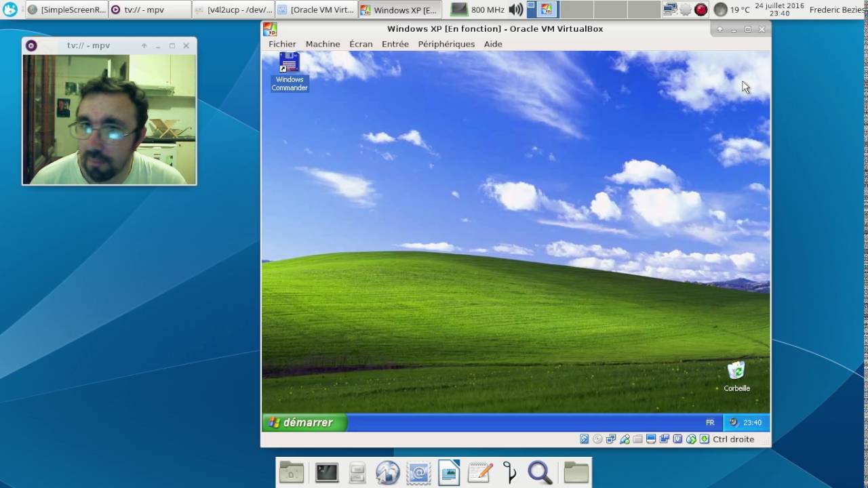Open the XP démarrer start menu
Viewport: 868px width, 488px height.
click(x=304, y=422)
